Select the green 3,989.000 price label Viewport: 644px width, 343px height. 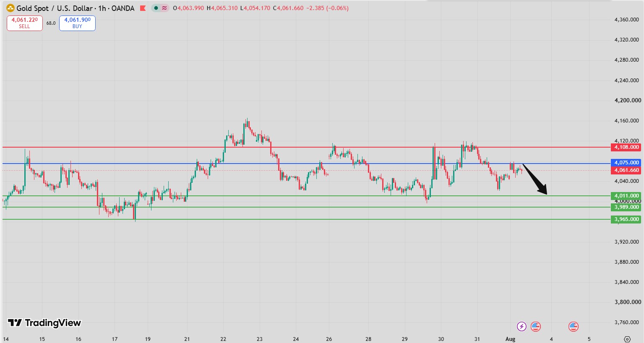[x=626, y=207]
